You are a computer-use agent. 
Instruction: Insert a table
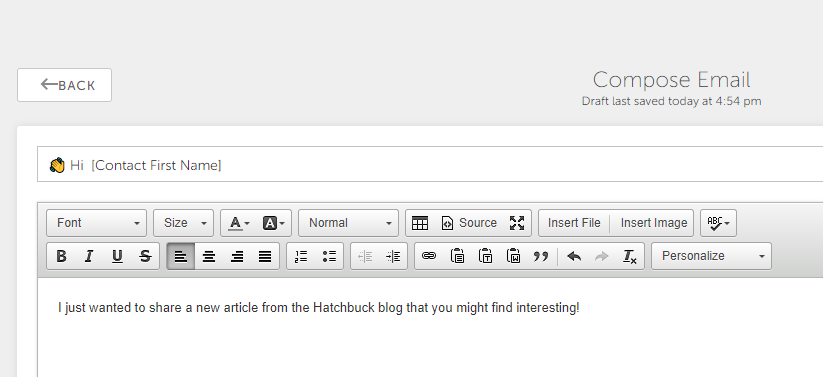click(x=420, y=223)
